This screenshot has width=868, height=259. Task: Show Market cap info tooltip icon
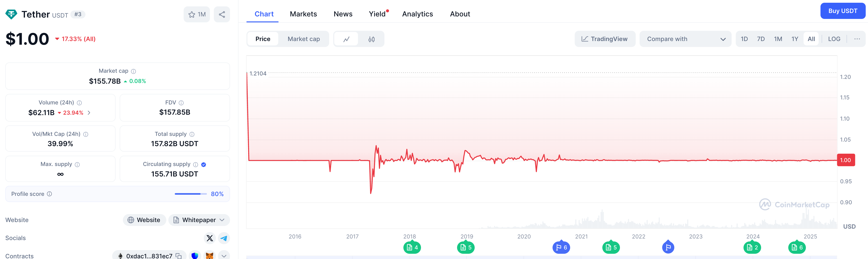pos(133,71)
